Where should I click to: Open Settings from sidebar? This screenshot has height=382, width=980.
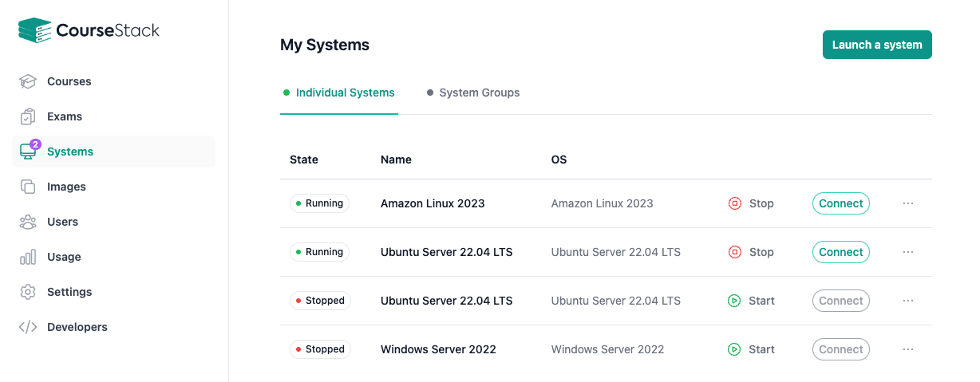coord(114,292)
